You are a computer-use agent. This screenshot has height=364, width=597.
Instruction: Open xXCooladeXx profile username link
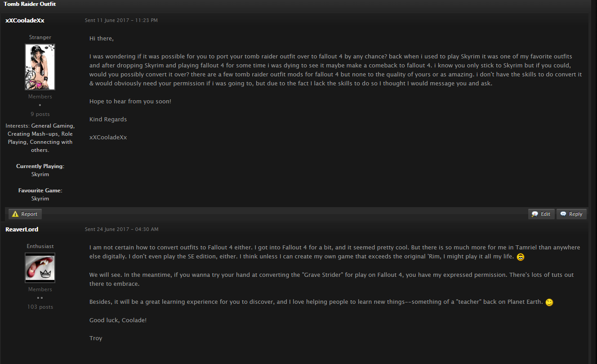click(x=25, y=20)
